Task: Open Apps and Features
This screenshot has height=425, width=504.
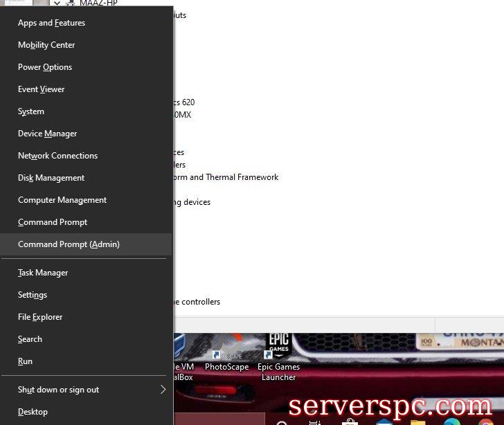Action: coord(52,23)
